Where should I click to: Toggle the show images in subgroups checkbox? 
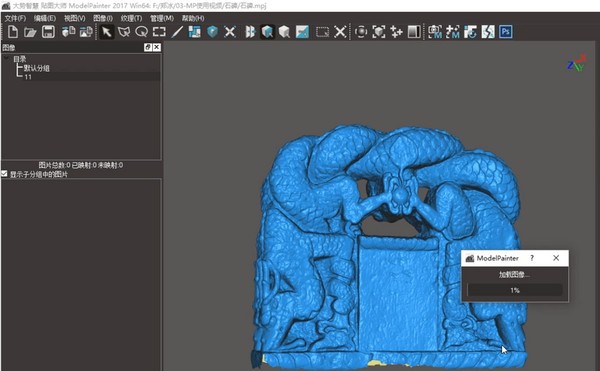(x=4, y=174)
